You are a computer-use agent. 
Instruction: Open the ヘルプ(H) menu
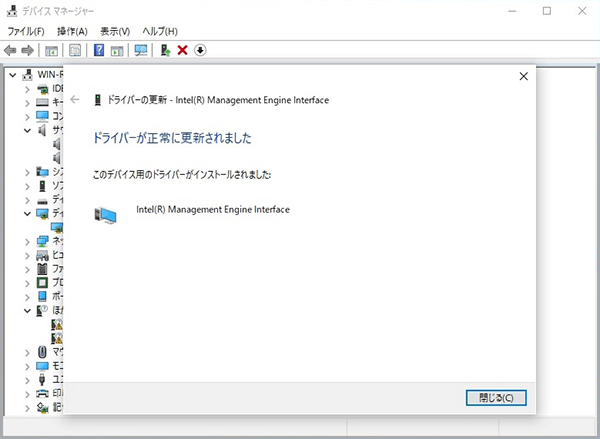[x=160, y=31]
